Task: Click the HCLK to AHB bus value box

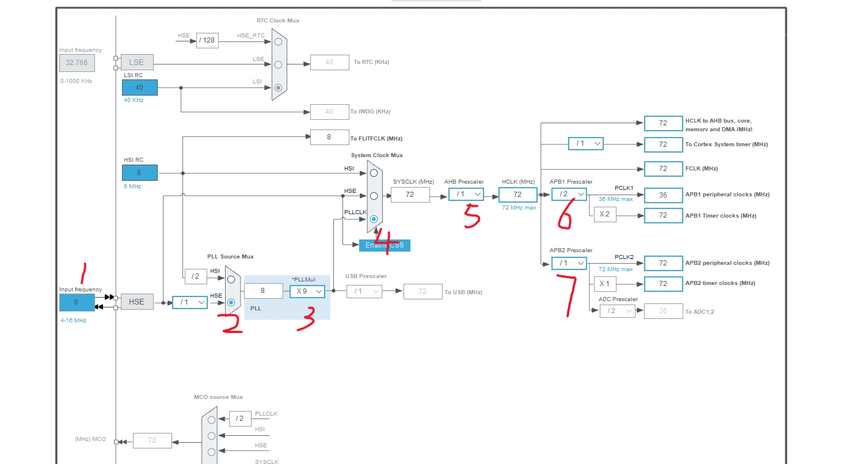Action: click(663, 123)
